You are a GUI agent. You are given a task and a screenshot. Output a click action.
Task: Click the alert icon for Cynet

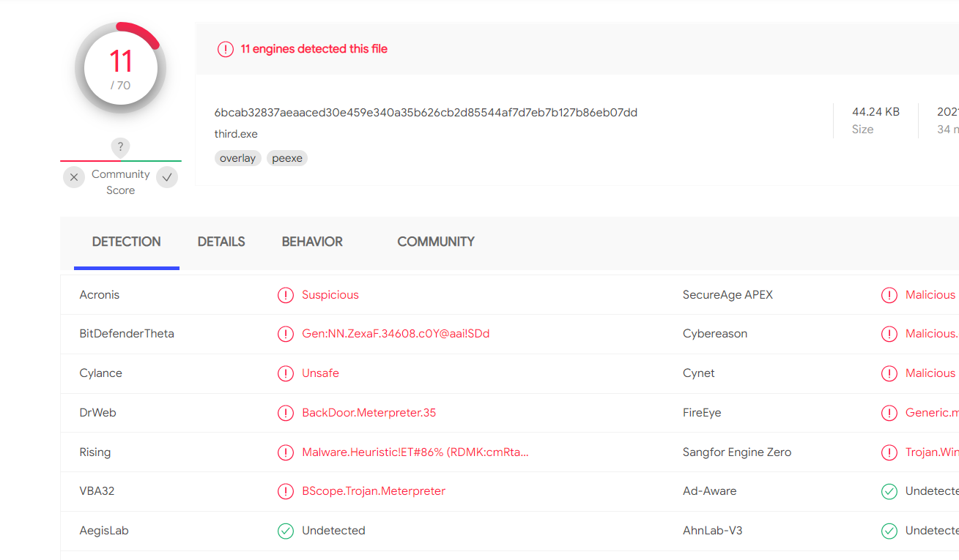click(x=889, y=373)
